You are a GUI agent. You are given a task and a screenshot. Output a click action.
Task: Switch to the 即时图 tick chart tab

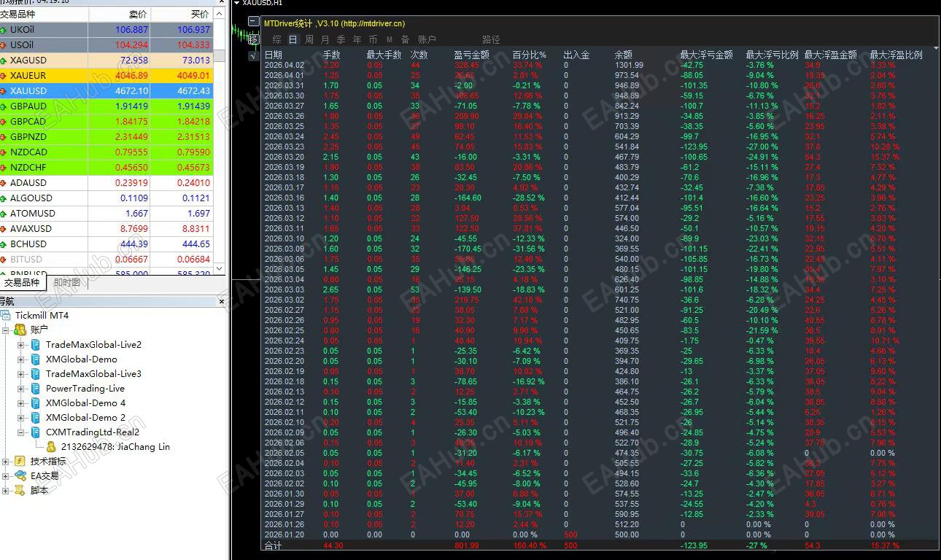pyautogui.click(x=67, y=283)
